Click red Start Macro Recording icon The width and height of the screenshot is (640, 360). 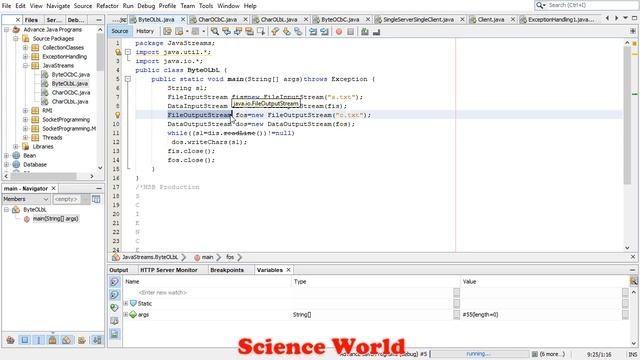tap(338, 31)
